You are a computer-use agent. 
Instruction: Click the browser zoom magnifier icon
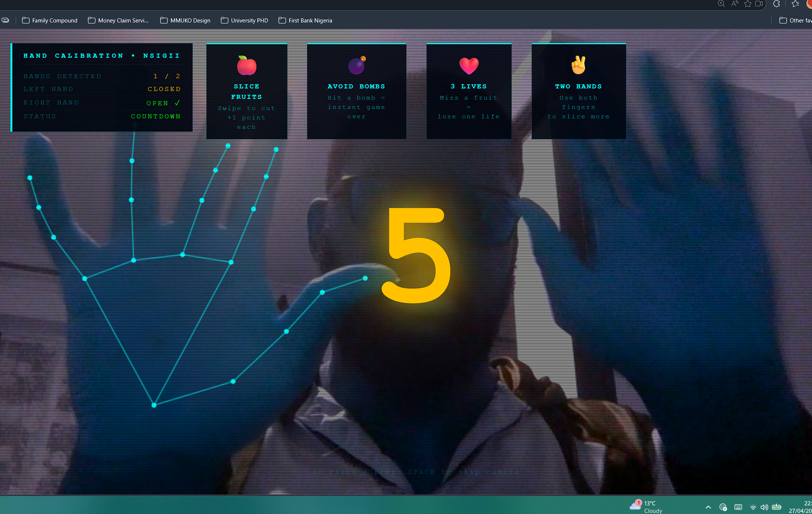pyautogui.click(x=721, y=4)
